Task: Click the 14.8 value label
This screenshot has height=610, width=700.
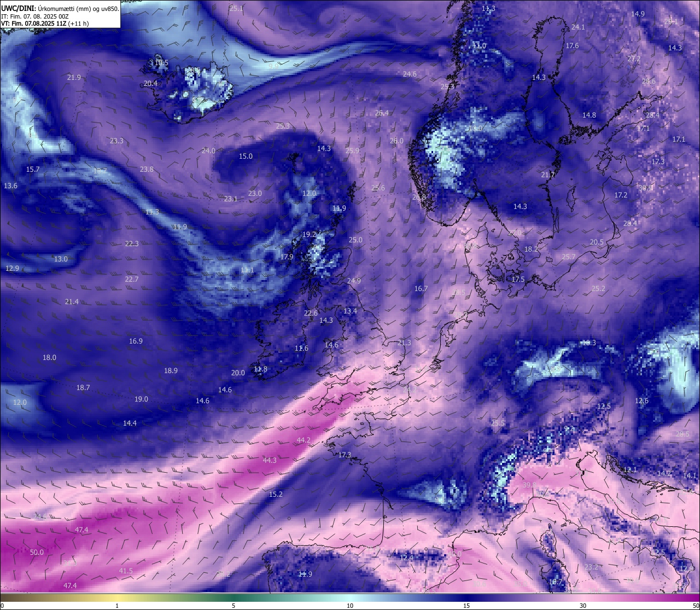Action: [589, 115]
